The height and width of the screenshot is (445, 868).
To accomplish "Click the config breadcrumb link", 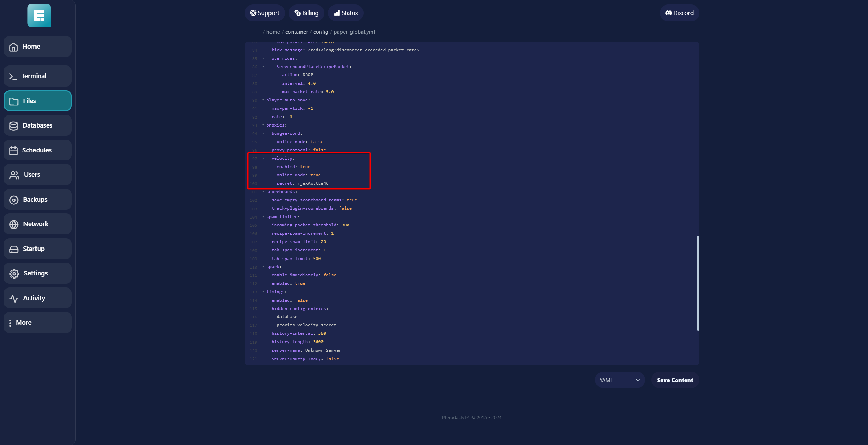I will coord(320,32).
